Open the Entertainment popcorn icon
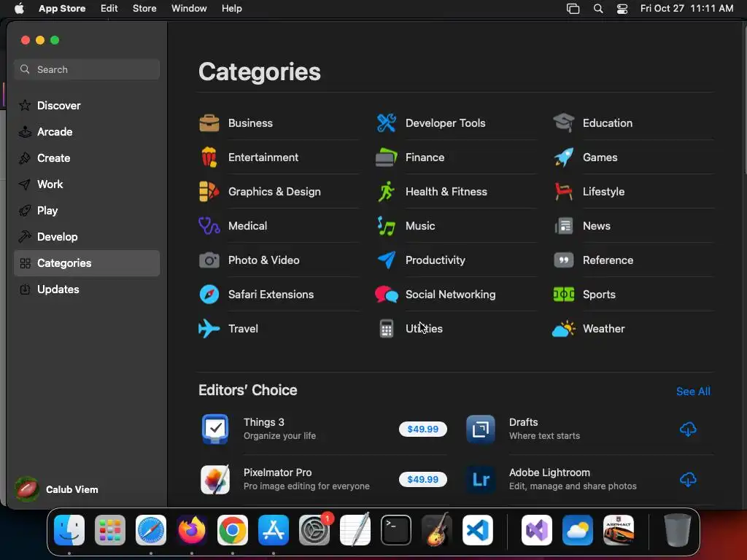The image size is (747, 560). pos(209,157)
